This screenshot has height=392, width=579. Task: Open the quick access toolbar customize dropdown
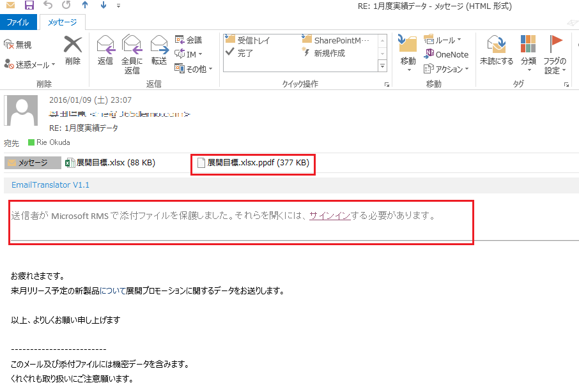[x=118, y=6]
